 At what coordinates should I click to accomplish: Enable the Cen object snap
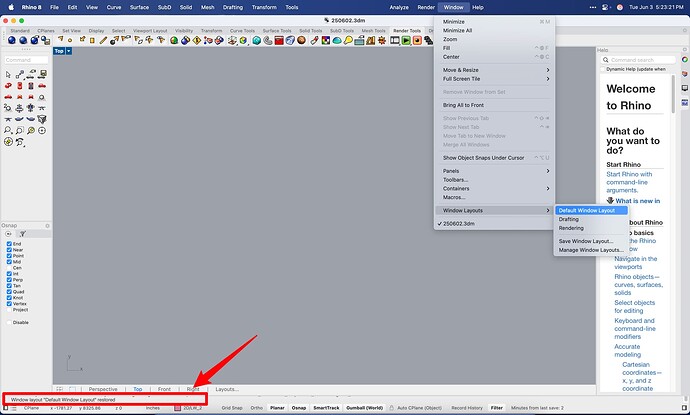[9, 268]
